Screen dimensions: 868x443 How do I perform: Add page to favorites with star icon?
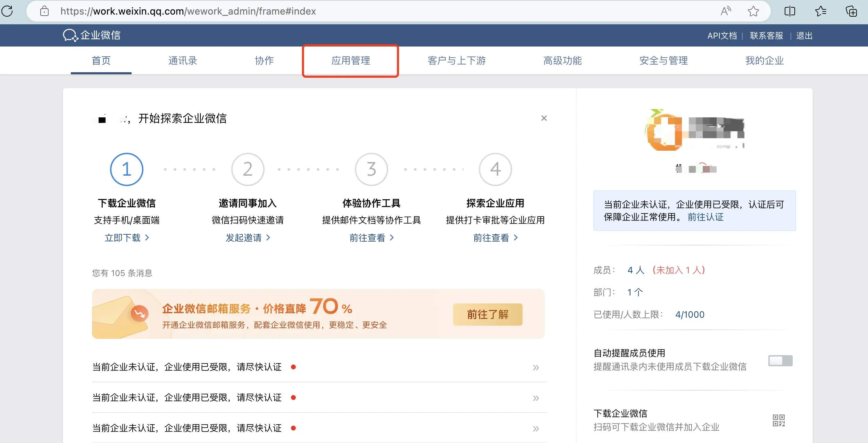753,11
